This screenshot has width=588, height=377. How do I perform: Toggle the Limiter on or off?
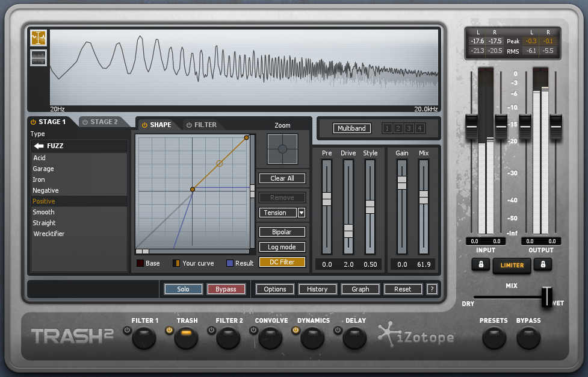[512, 265]
